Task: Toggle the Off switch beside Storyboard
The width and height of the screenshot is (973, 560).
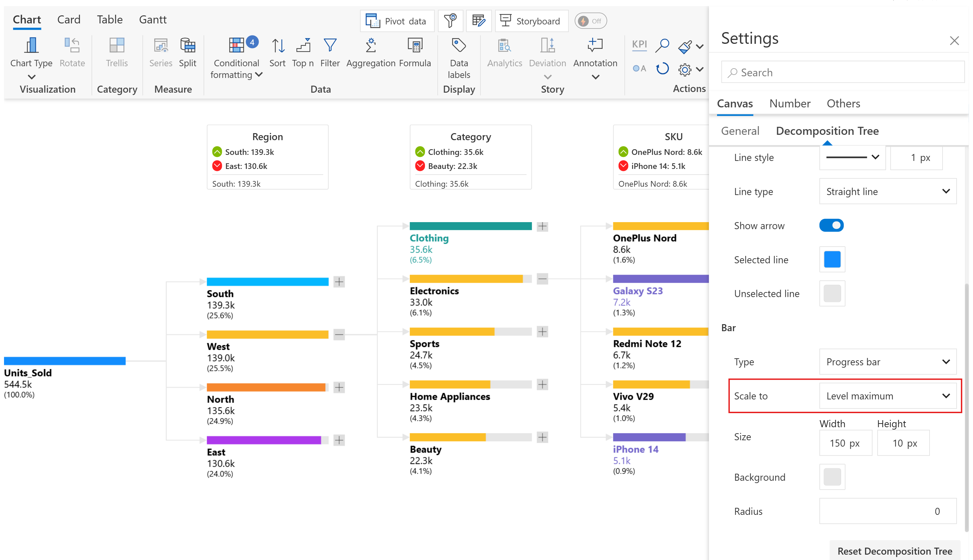Action: [590, 21]
